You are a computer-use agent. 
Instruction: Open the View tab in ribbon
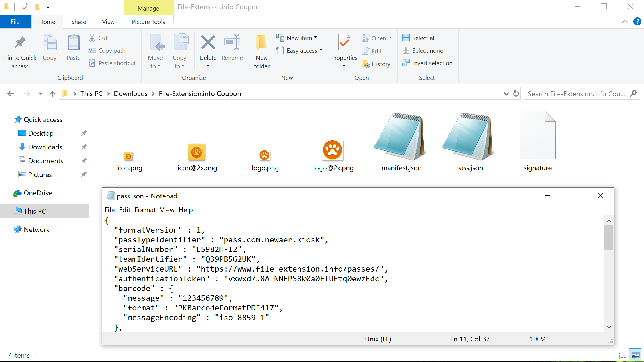pyautogui.click(x=108, y=22)
